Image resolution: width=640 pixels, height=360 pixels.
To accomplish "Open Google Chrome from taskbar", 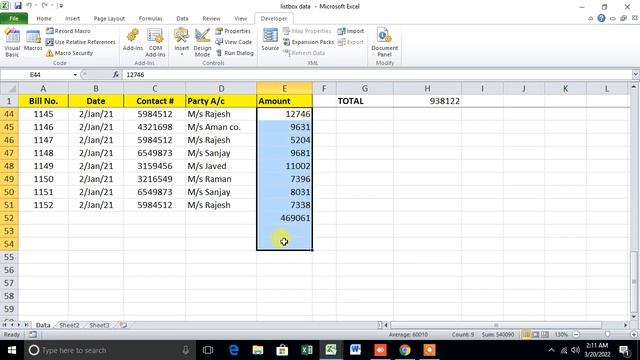I will 404,350.
